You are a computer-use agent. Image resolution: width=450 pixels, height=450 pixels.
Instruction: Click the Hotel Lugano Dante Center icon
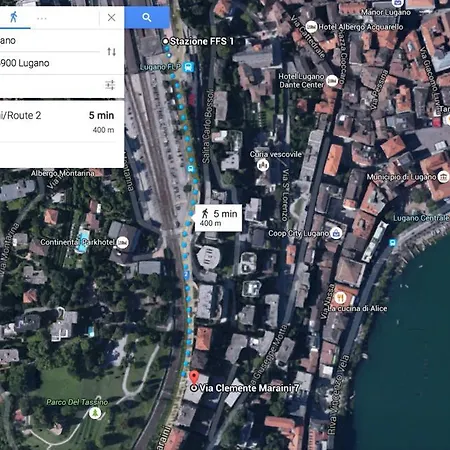[x=332, y=80]
